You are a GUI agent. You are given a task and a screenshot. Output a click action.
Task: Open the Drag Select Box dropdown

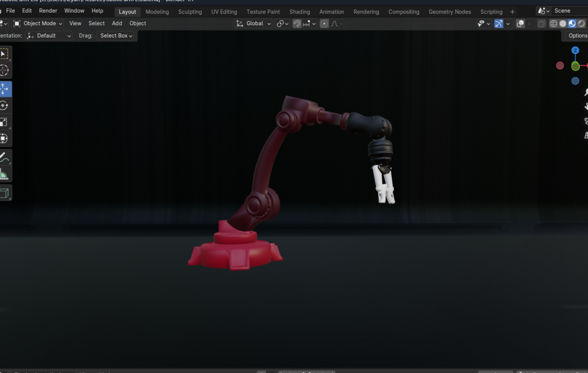[116, 36]
